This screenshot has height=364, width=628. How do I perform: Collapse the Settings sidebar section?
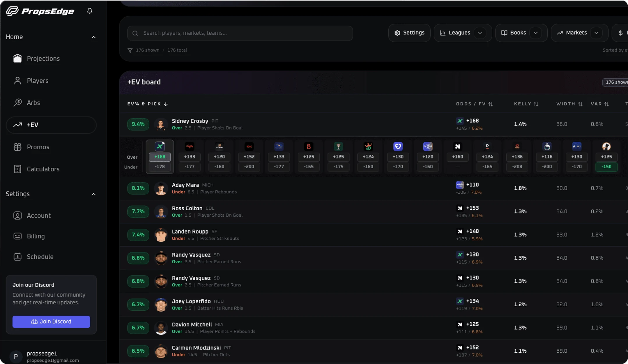click(x=93, y=194)
